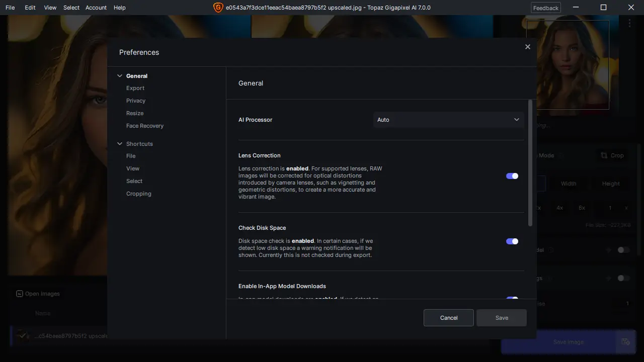
Task: Choose the 6x scale option
Action: (582, 208)
